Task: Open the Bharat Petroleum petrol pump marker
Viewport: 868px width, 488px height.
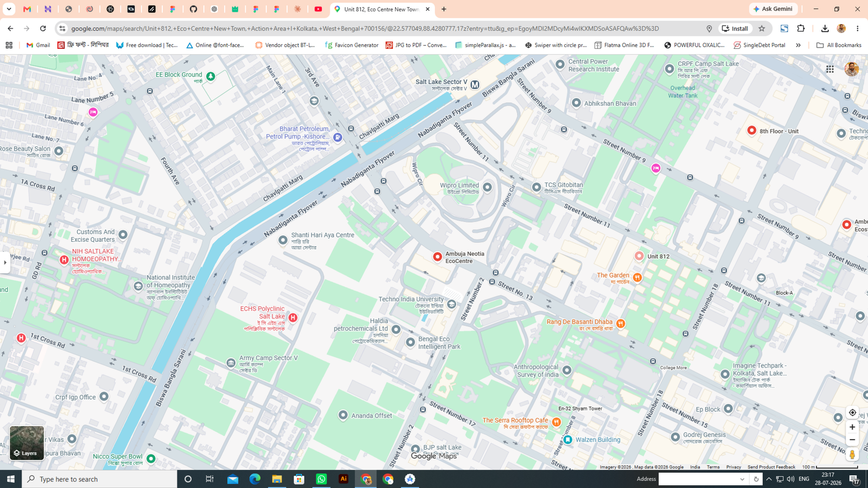Action: coord(337,138)
